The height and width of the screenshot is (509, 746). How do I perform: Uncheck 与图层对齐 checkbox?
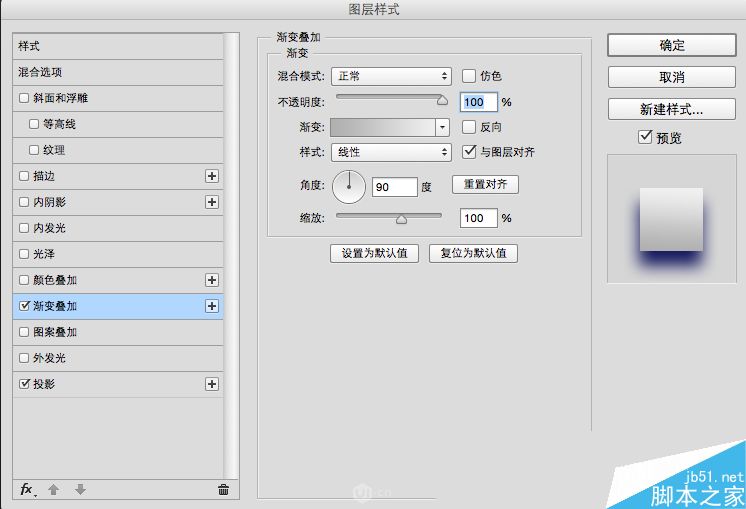(469, 152)
